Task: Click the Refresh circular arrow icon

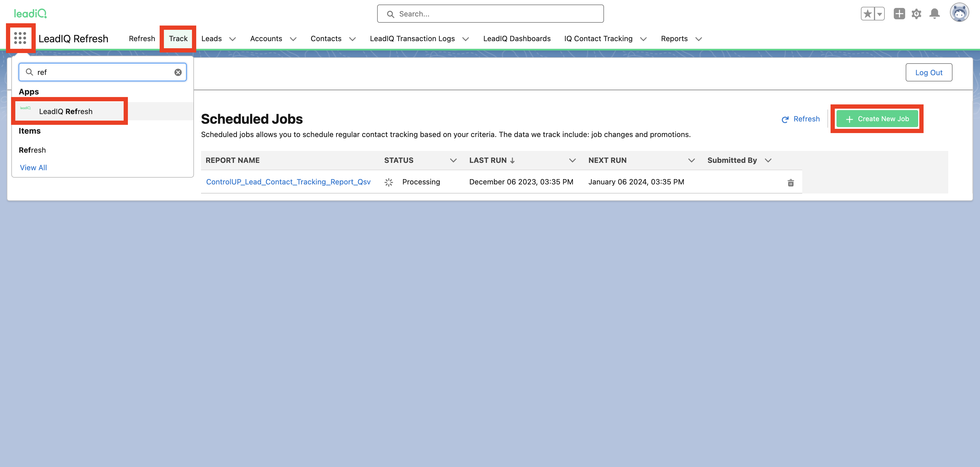Action: pyautogui.click(x=785, y=119)
